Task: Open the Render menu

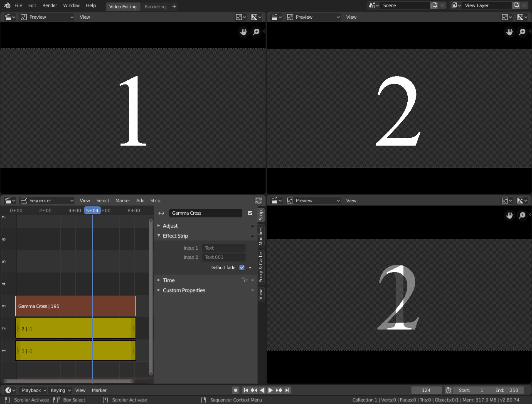Action: coord(49,5)
